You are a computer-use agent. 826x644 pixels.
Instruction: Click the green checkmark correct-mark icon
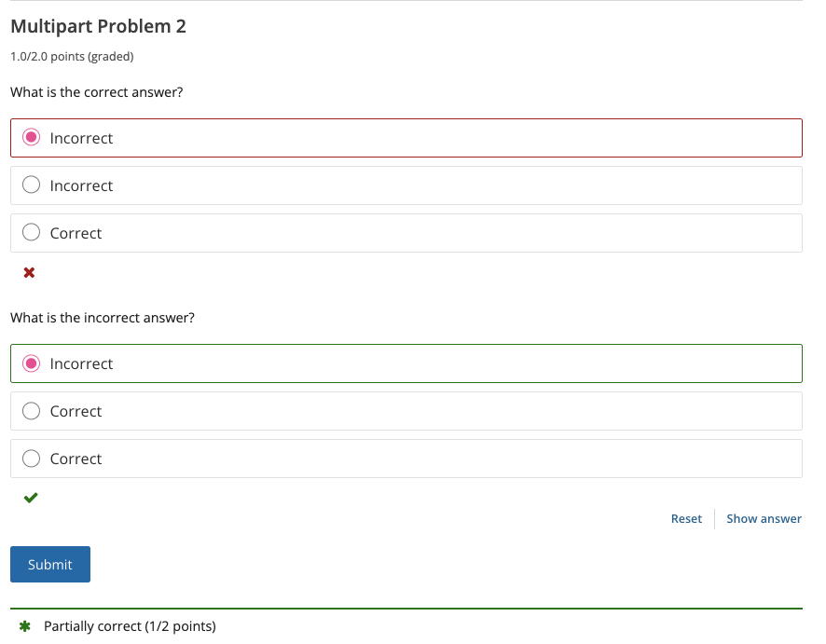point(31,499)
